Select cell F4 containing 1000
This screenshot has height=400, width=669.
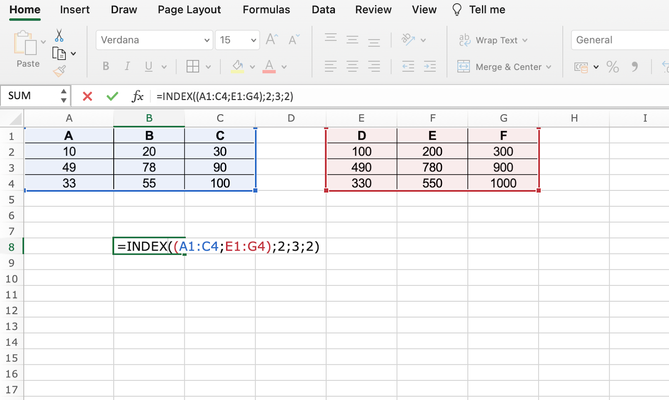click(503, 183)
